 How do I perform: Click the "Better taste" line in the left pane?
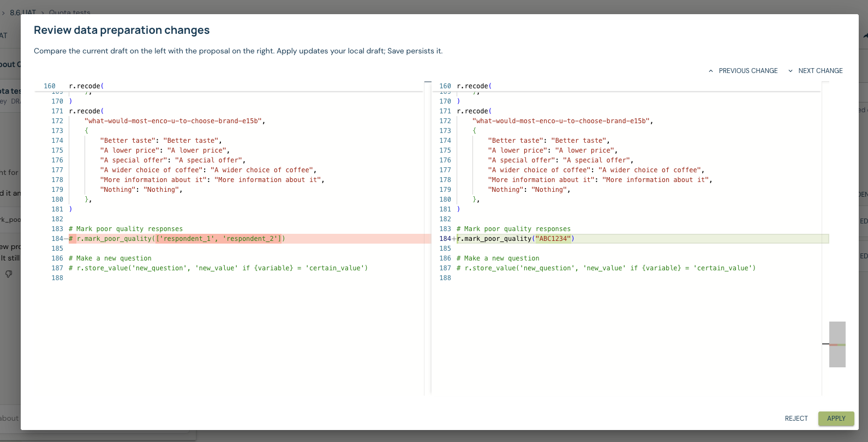tap(161, 141)
